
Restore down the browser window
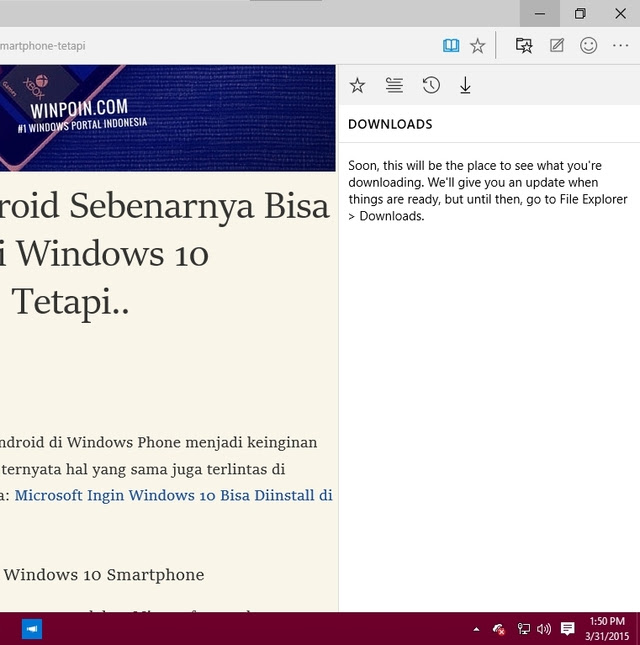(x=580, y=14)
